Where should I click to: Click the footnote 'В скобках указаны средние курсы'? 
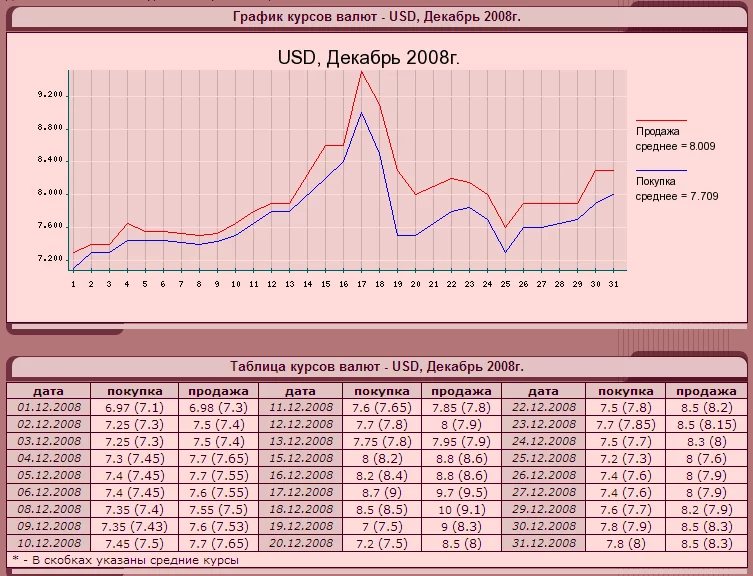tap(135, 560)
